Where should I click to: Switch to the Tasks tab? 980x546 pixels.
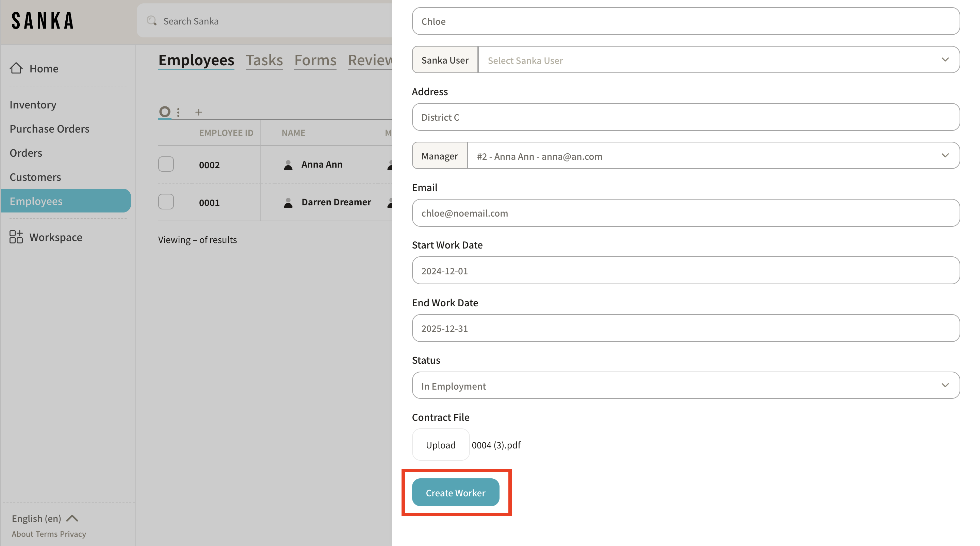click(x=264, y=60)
